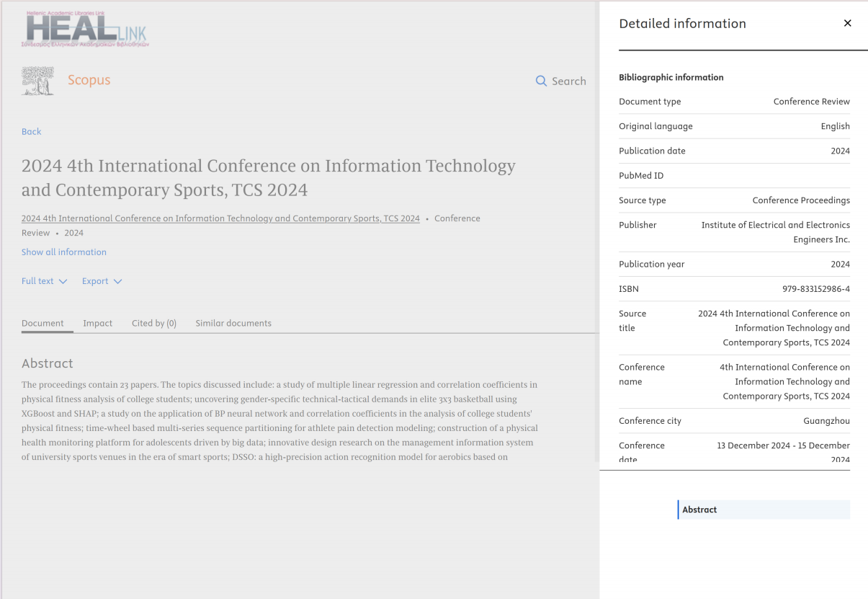Viewport: 868px width, 599px height.
Task: Go Back to previous page
Action: 32,131
